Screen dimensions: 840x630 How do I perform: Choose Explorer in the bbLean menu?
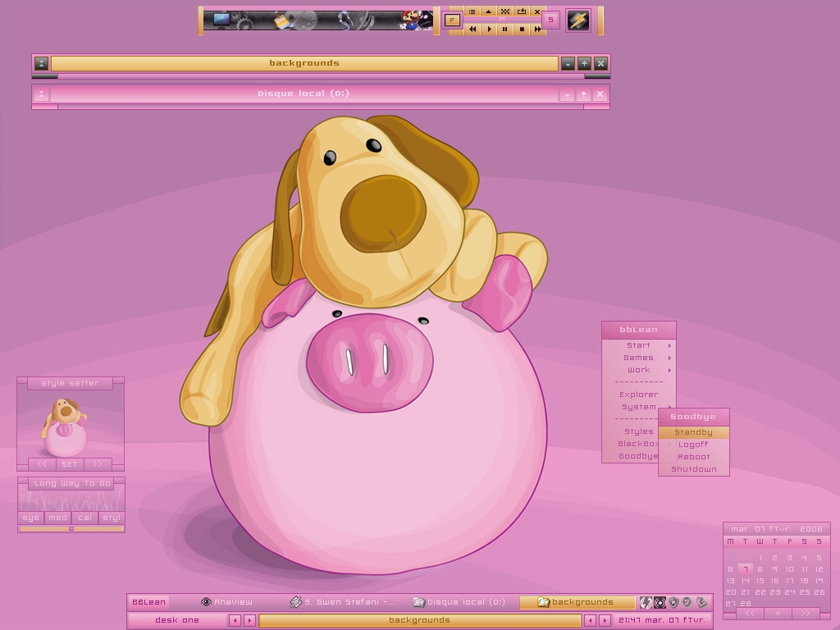pos(638,395)
